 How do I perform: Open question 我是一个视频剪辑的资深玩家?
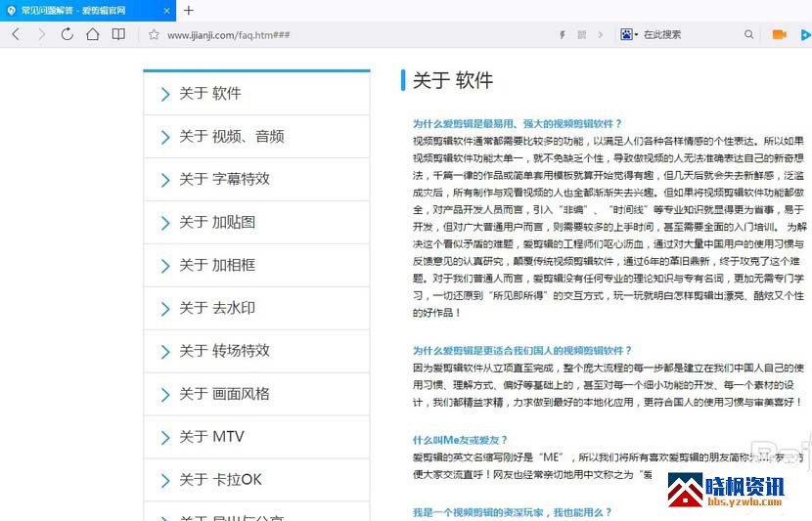513,512
